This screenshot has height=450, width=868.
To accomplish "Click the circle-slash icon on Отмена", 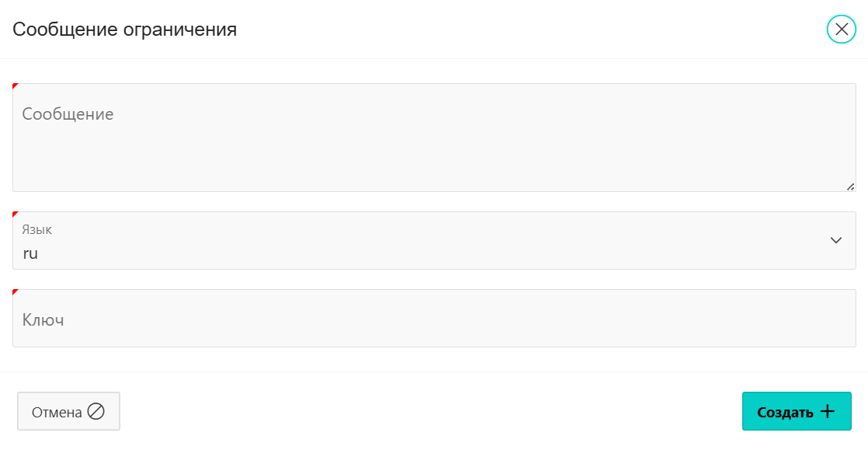I will 95,411.
